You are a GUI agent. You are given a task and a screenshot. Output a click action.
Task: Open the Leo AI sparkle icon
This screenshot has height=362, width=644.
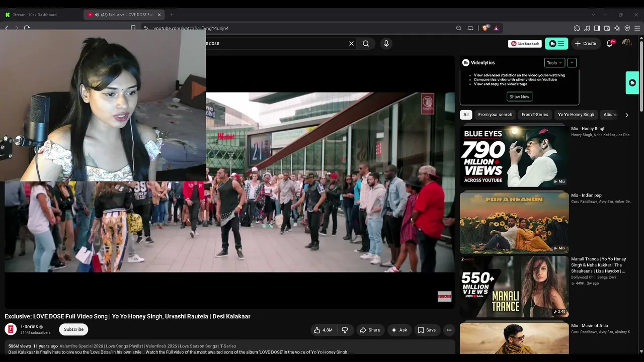click(x=617, y=28)
